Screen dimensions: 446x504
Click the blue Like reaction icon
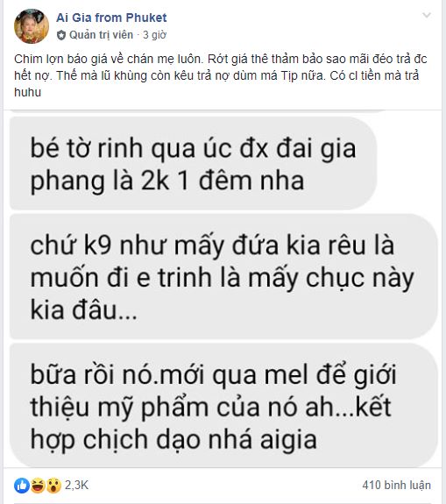(22, 486)
